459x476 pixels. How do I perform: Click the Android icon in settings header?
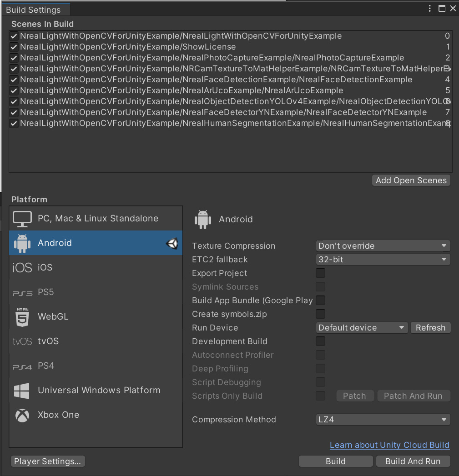pyautogui.click(x=202, y=219)
